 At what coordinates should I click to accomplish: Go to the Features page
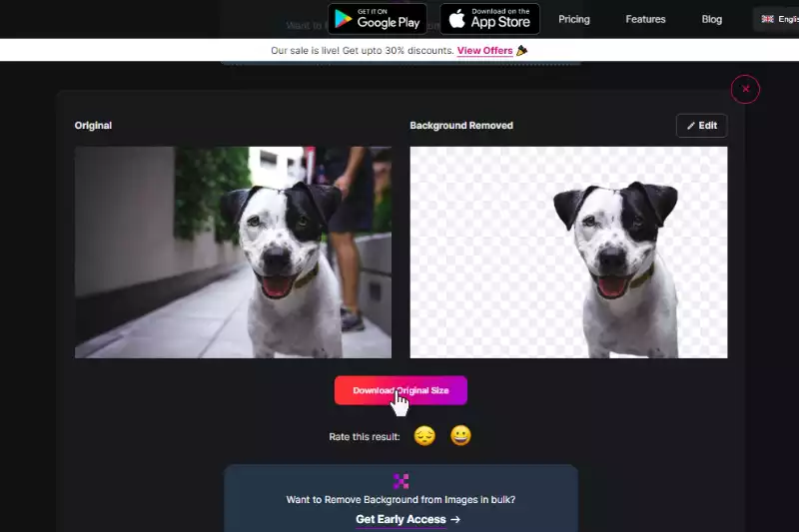pyautogui.click(x=645, y=19)
